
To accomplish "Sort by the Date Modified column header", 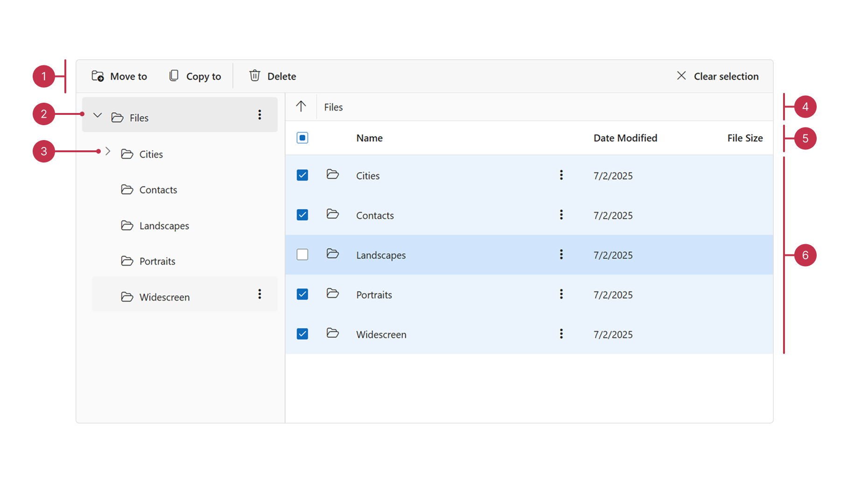I will [x=625, y=138].
